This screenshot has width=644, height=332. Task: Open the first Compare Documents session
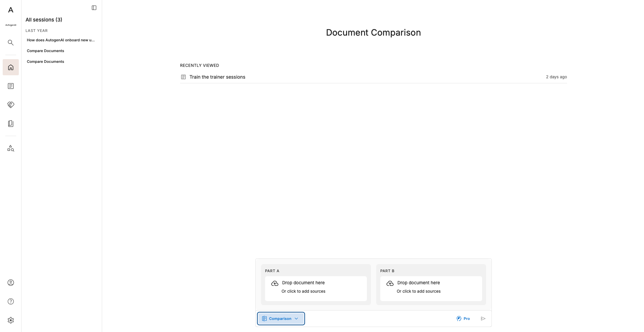[45, 51]
